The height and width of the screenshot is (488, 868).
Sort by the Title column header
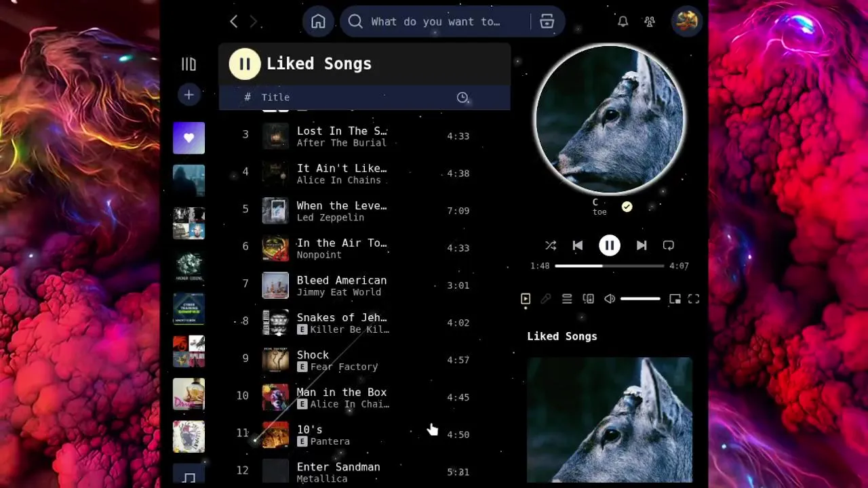(x=275, y=98)
